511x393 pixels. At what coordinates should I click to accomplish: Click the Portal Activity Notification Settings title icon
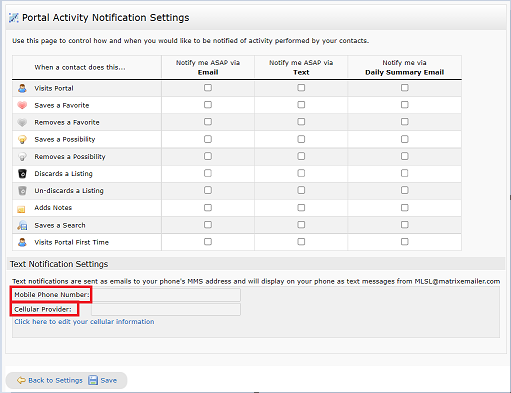click(x=14, y=18)
